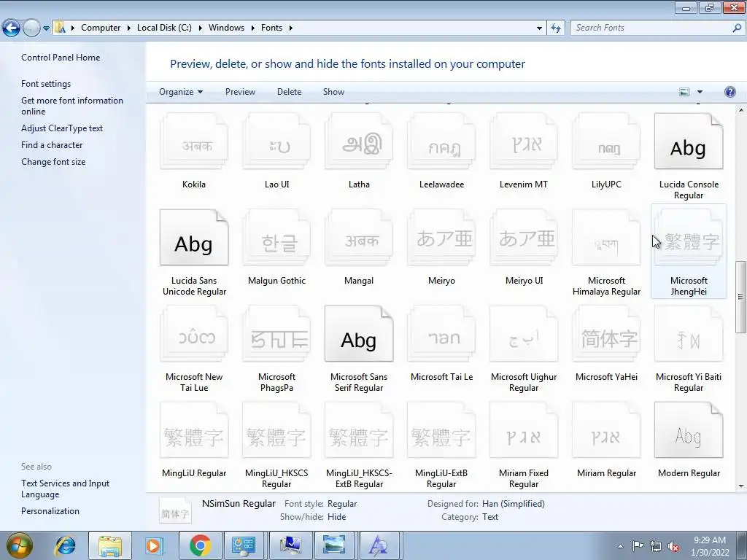Image resolution: width=747 pixels, height=560 pixels.
Task: Select the Microsoft JhengHei font icon
Action: point(689,238)
